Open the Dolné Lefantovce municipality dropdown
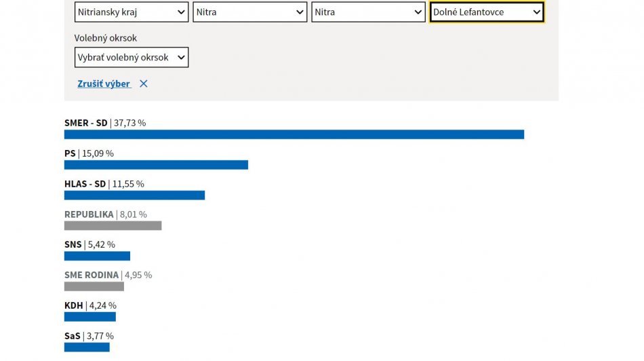Screen dimensions: 644x361 tap(486, 12)
